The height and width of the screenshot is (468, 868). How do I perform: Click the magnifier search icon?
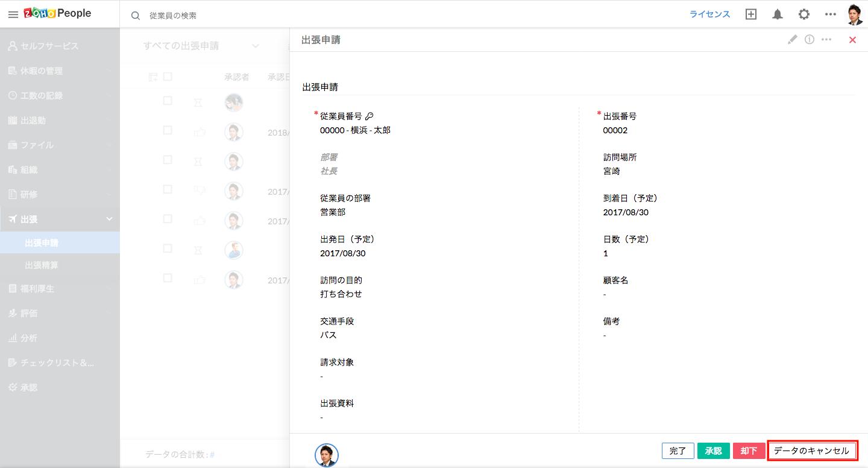point(136,15)
